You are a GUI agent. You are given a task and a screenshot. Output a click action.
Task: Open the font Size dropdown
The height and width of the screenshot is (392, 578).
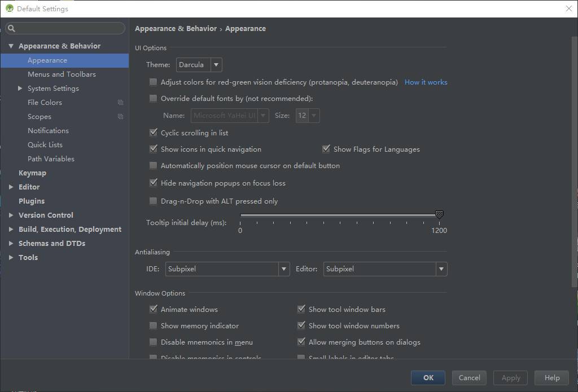point(308,116)
